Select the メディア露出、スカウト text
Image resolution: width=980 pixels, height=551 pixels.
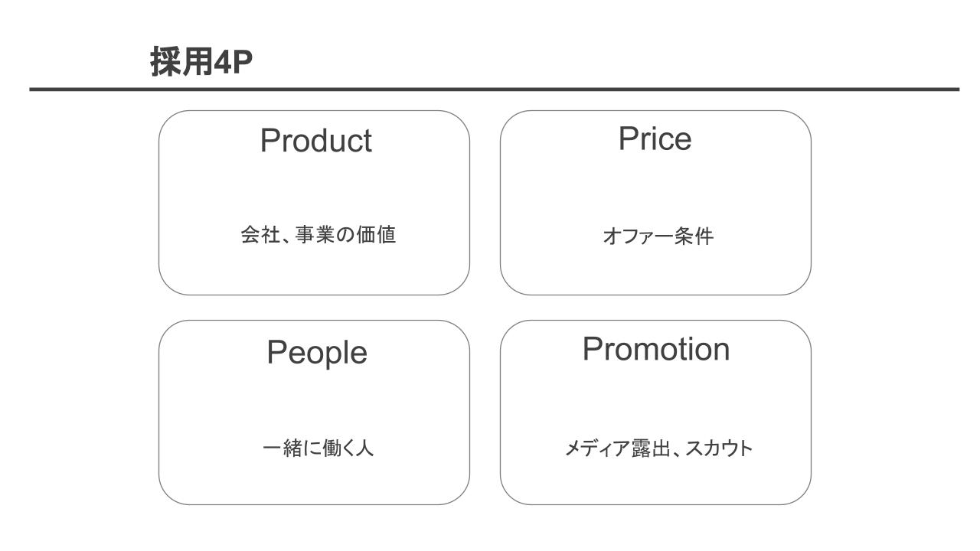click(x=658, y=448)
